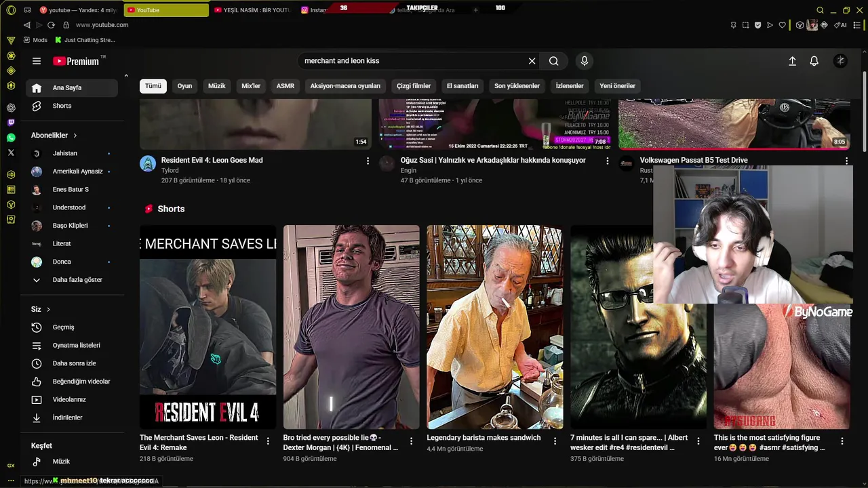Open Geçmiş history in the sidebar
The image size is (868, 488).
click(x=72, y=327)
